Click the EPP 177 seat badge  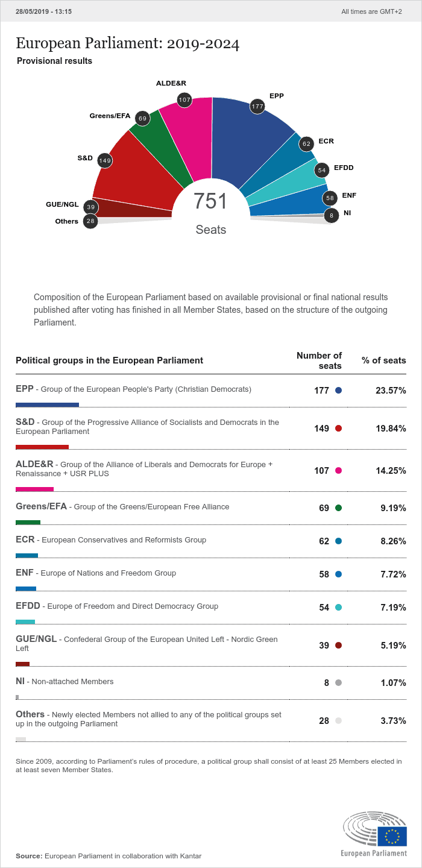pos(258,107)
